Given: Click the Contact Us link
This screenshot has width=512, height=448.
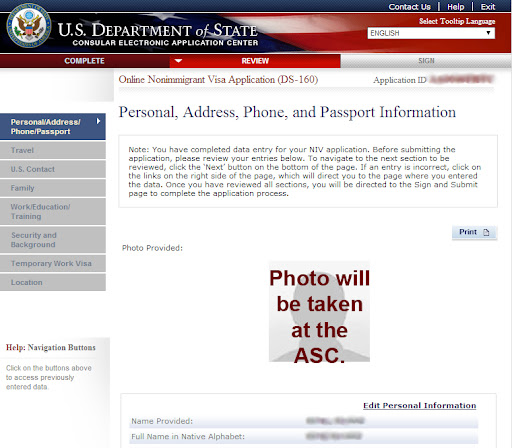Looking at the screenshot, I should (409, 7).
